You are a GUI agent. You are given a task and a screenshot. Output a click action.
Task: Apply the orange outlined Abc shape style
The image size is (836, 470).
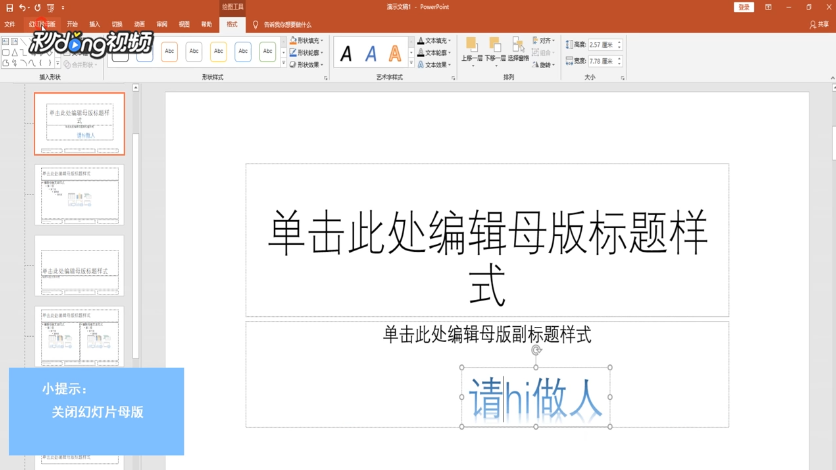(170, 52)
